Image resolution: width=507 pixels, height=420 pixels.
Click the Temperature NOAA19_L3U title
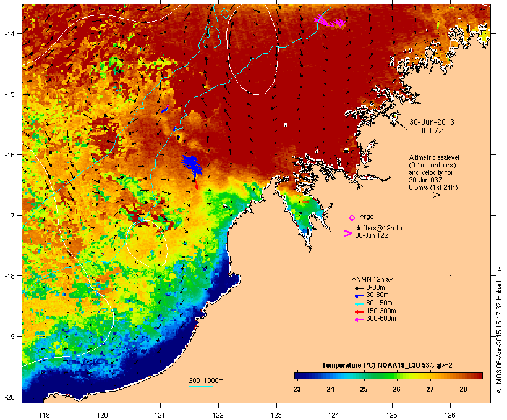click(387, 365)
